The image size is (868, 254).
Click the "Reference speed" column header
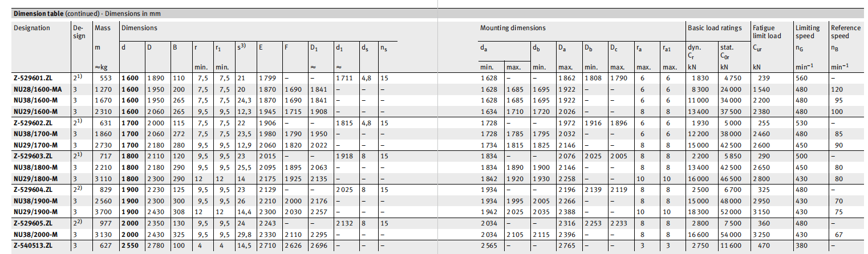tap(847, 31)
